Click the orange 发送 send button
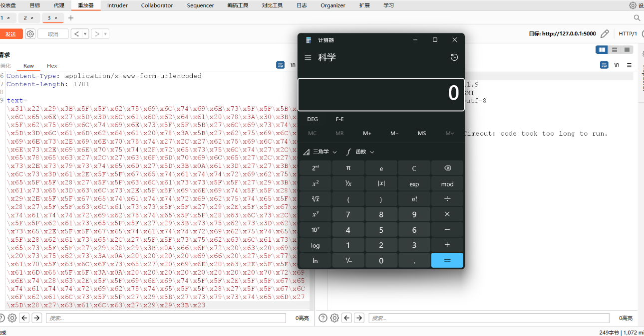The height and width of the screenshot is (336, 644). pos(10,34)
